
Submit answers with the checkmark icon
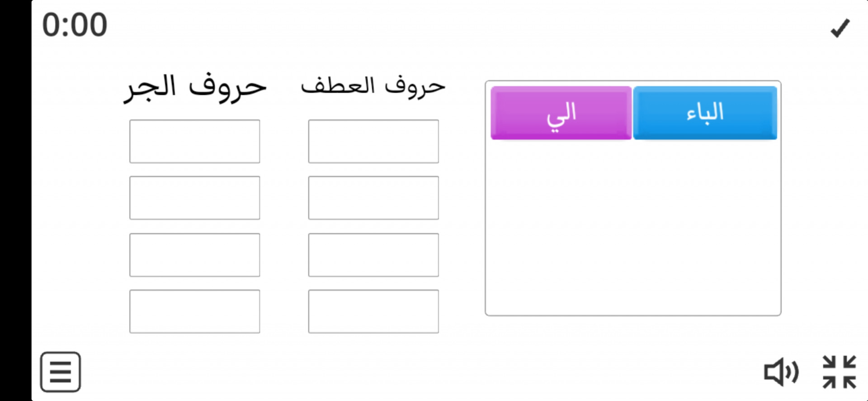click(840, 28)
